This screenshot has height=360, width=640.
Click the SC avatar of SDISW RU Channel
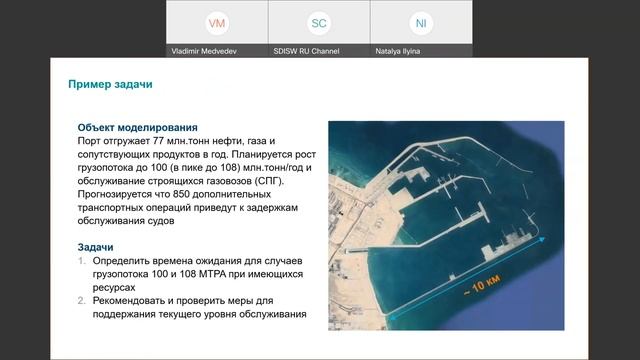pos(319,23)
